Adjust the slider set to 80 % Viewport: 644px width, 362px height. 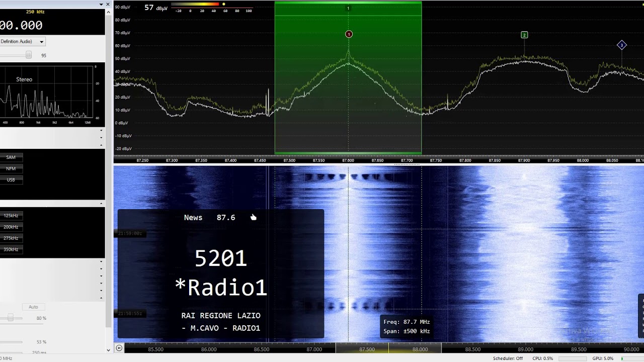pyautogui.click(x=11, y=318)
